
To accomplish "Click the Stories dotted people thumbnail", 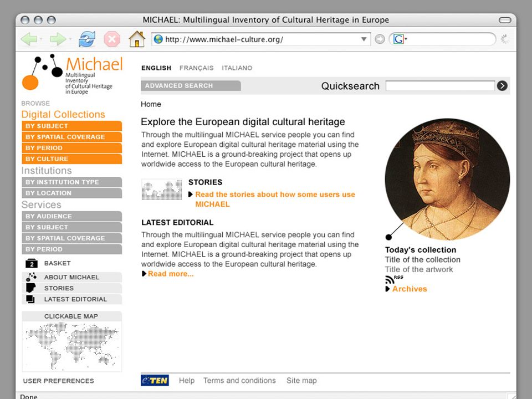I will pos(161,190).
